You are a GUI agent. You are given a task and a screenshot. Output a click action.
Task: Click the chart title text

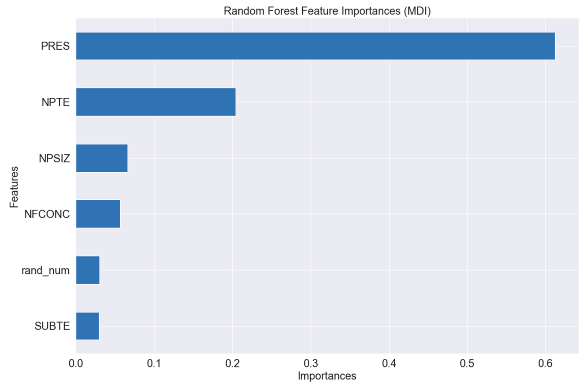click(327, 11)
